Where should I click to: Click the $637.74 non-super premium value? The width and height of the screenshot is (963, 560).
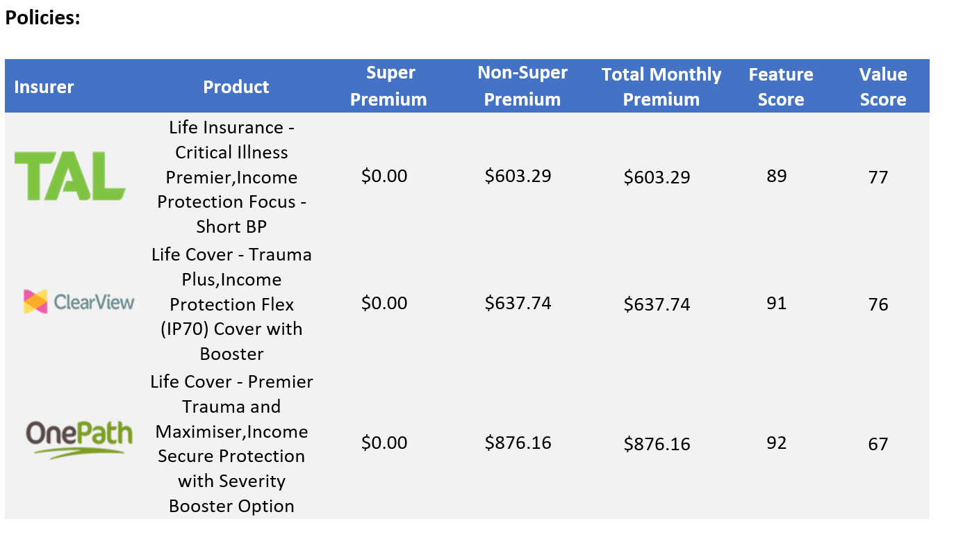pyautogui.click(x=518, y=303)
